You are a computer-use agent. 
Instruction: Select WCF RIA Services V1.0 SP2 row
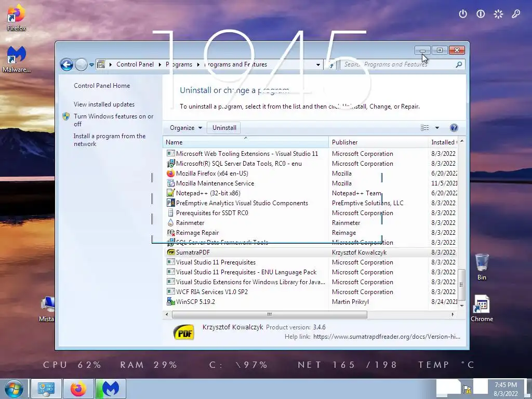click(310, 292)
